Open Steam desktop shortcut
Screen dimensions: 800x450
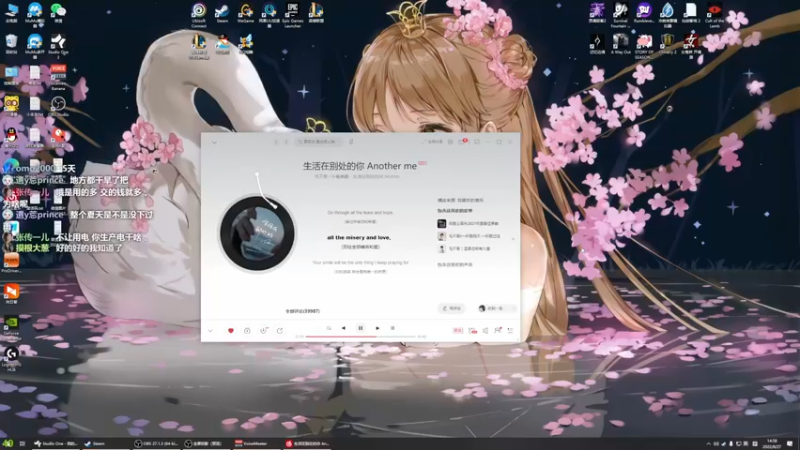pyautogui.click(x=222, y=13)
